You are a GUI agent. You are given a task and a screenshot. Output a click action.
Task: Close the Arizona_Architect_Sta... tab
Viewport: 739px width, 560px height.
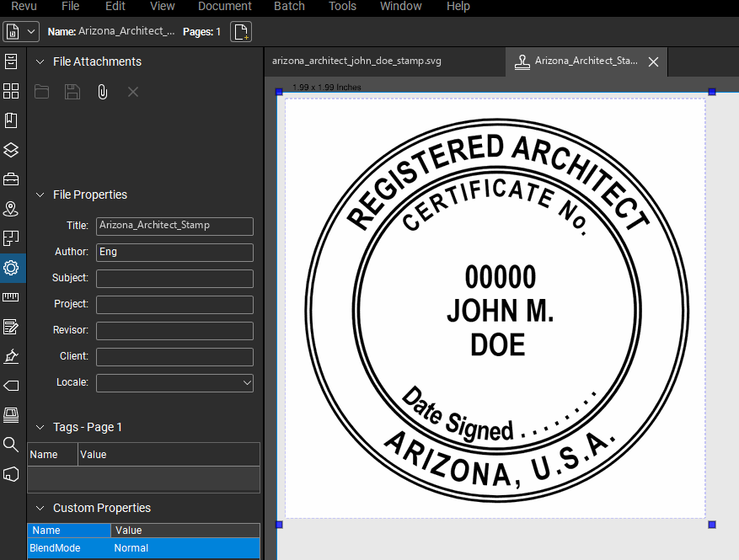653,61
